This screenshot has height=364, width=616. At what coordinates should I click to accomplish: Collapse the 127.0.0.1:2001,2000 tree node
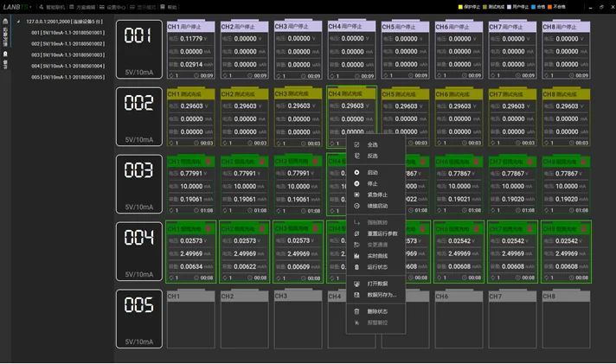(x=20, y=20)
